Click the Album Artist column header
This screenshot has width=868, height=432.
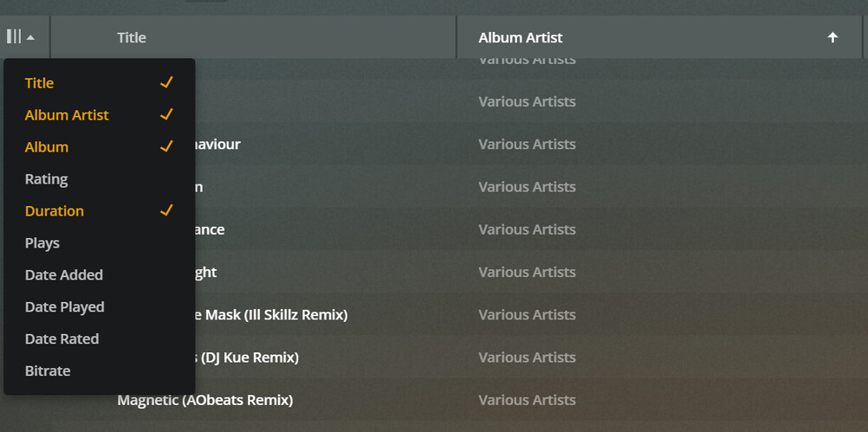click(x=521, y=37)
